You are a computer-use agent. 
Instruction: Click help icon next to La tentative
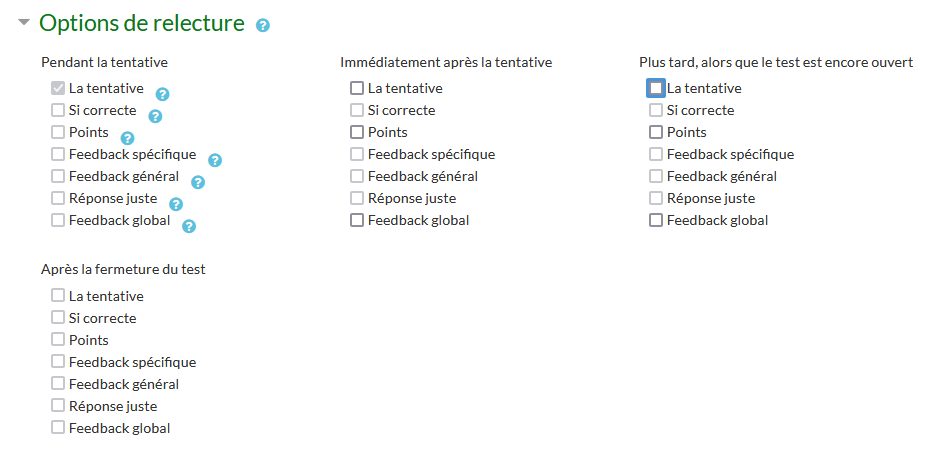tap(163, 94)
